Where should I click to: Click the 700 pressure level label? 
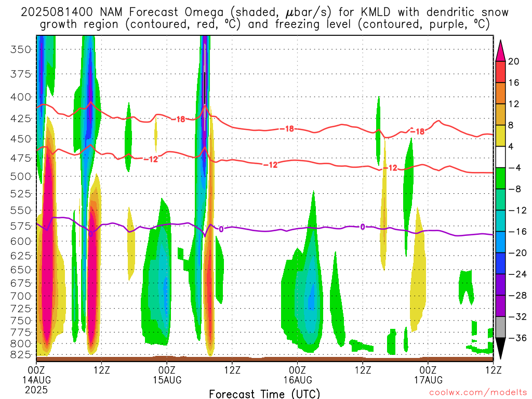21,296
